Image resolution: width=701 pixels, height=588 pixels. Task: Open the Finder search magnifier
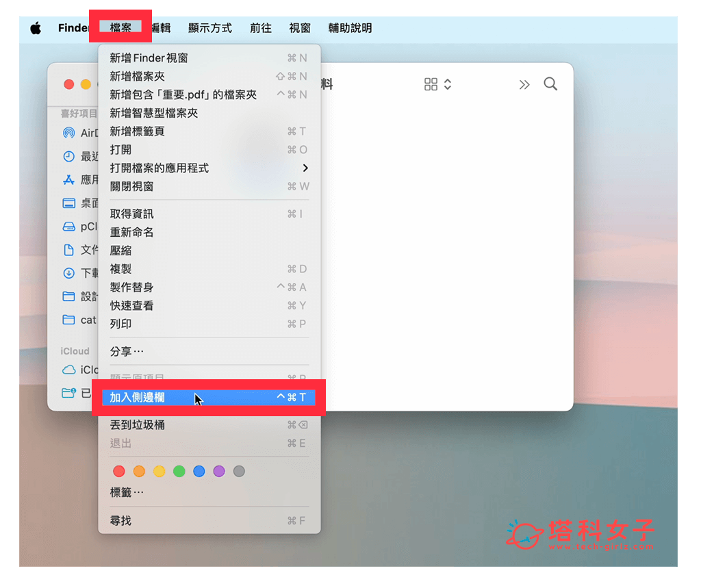point(550,84)
